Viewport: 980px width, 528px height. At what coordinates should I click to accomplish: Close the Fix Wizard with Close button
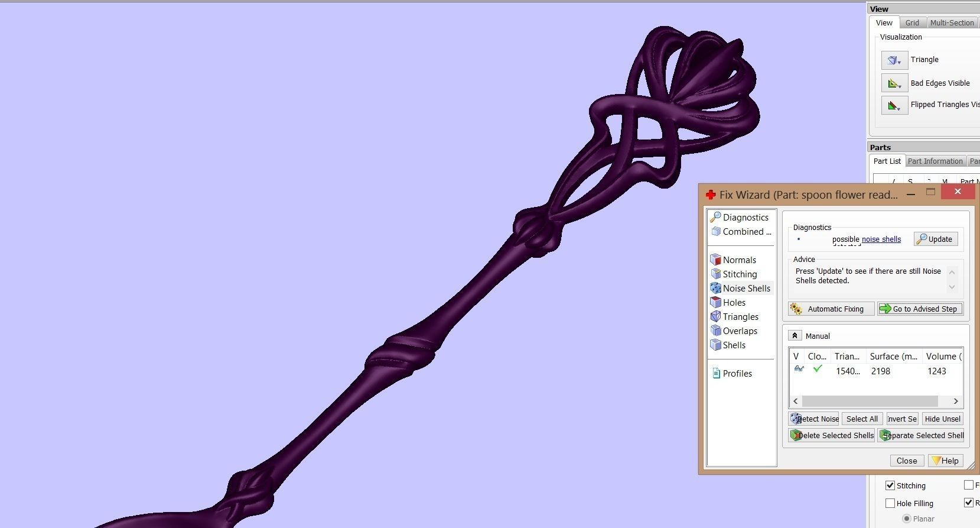(907, 461)
